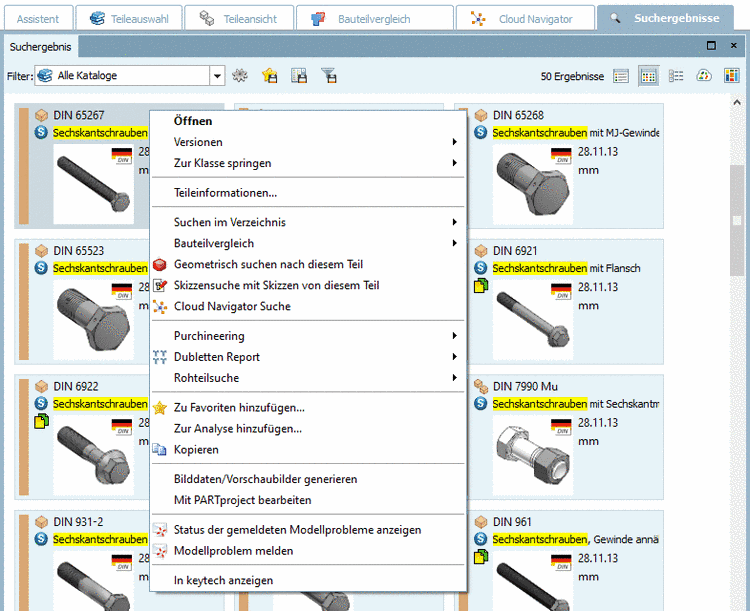Click the save search results toolbar icon
Screen dimensions: 750x611
[299, 76]
